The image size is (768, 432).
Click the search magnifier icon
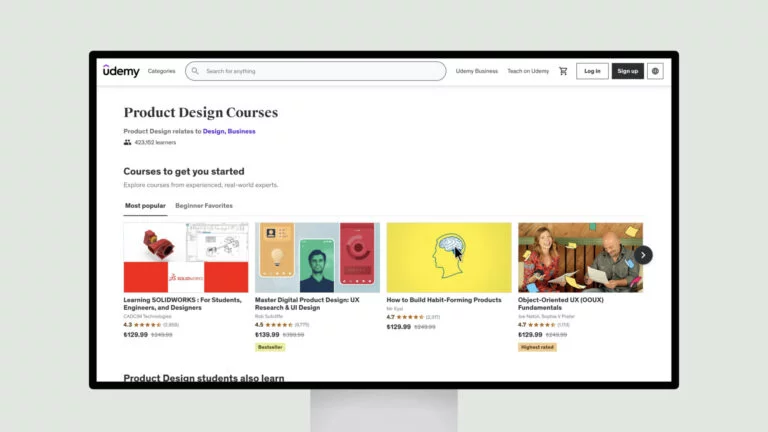click(195, 71)
